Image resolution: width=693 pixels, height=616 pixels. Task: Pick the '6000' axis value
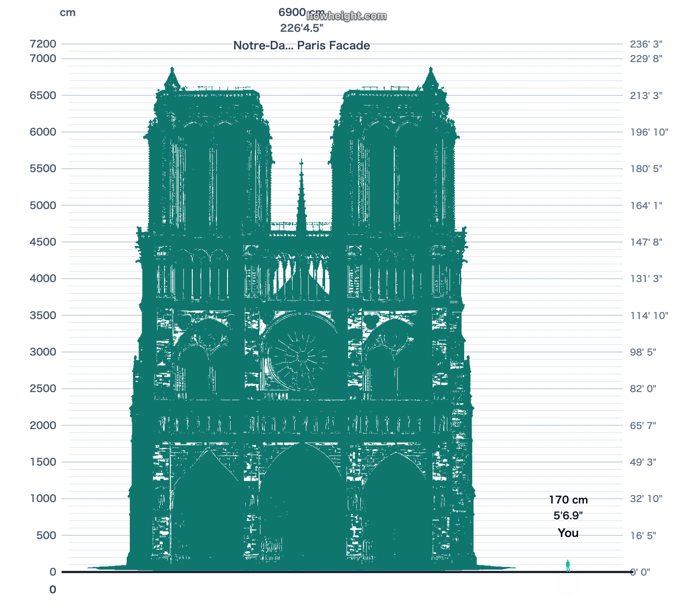point(43,132)
